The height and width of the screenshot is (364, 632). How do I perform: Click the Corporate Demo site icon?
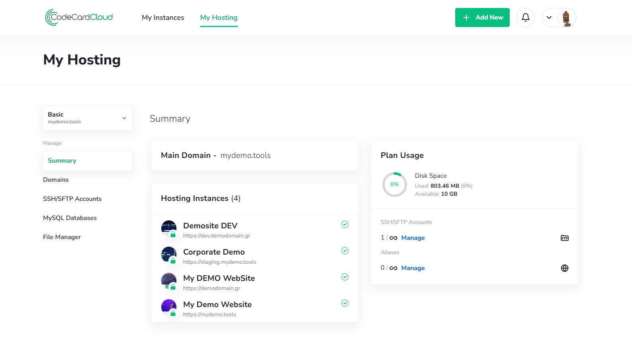pos(169,255)
